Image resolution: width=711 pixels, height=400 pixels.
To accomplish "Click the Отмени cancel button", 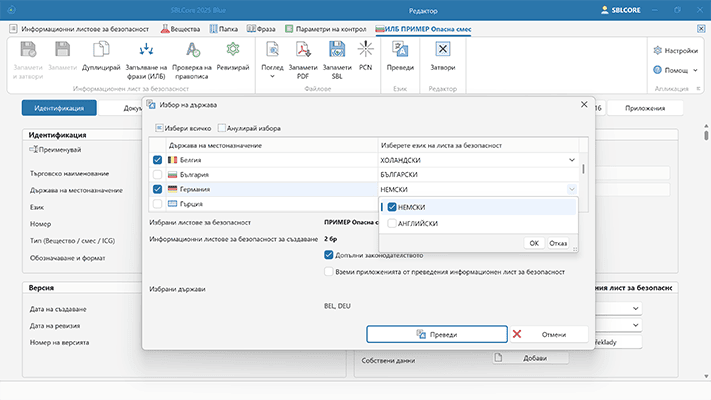I will (x=549, y=334).
